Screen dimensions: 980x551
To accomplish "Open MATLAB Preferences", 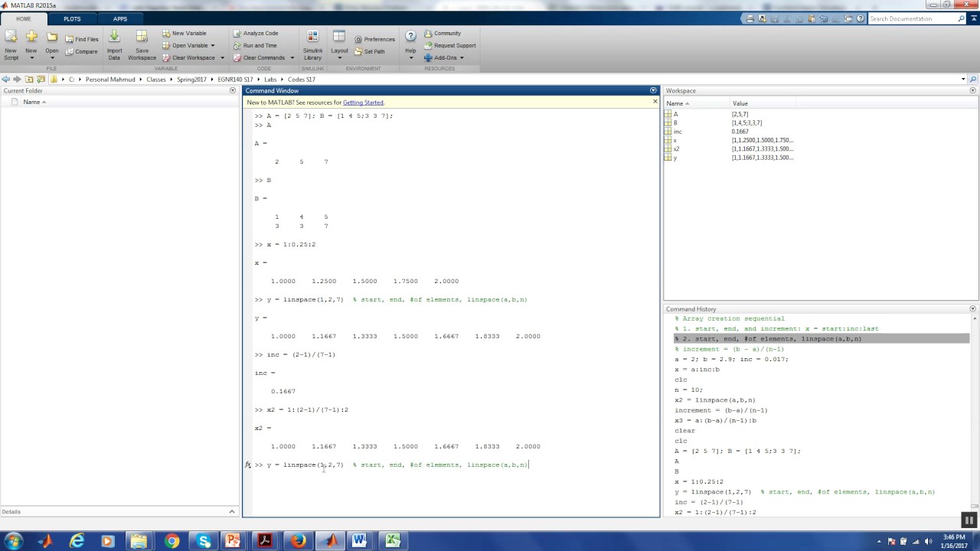I will 374,39.
